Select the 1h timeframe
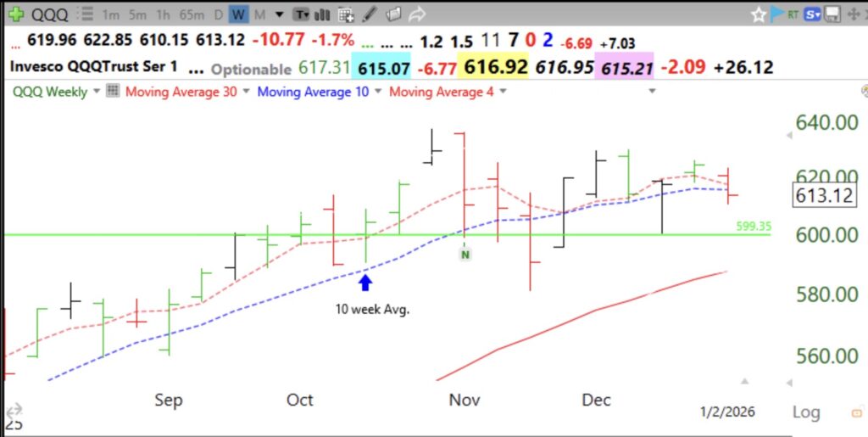This screenshot has height=437, width=868. pyautogui.click(x=163, y=15)
